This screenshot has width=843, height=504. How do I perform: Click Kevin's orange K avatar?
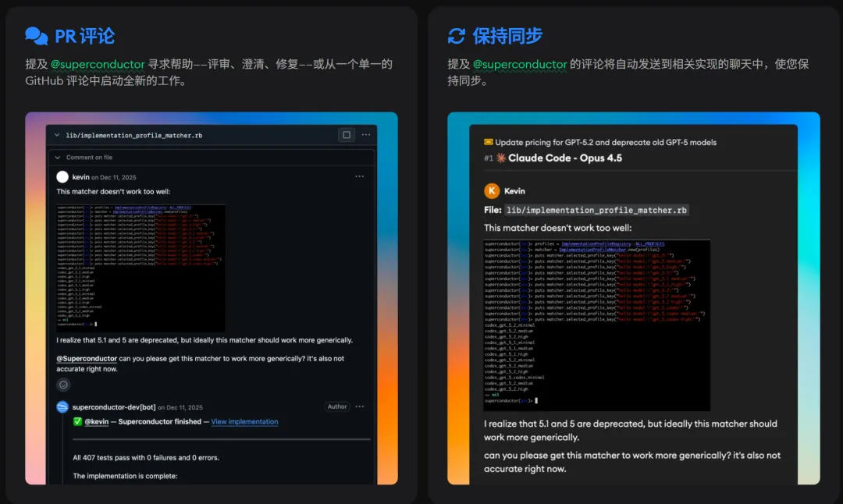(492, 190)
